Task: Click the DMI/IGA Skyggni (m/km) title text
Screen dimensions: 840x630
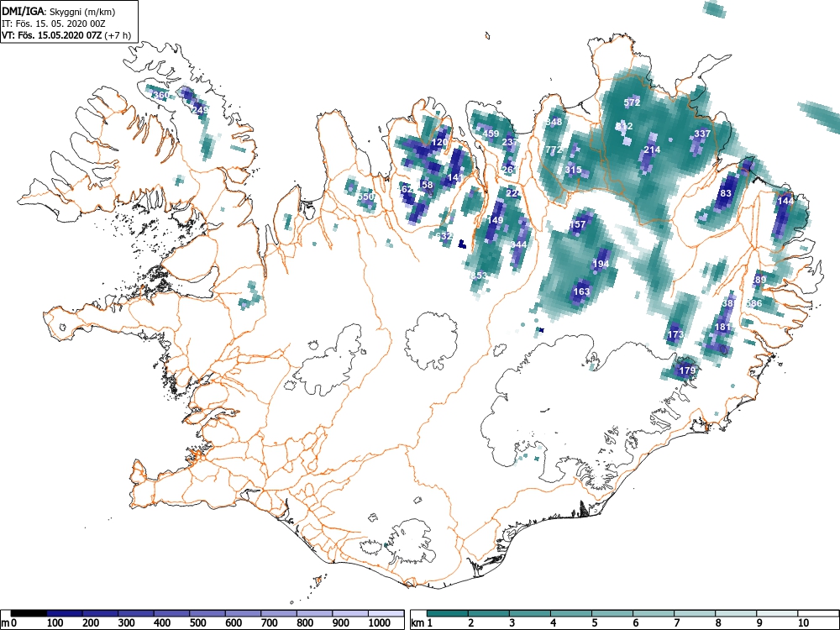Action: (59, 12)
